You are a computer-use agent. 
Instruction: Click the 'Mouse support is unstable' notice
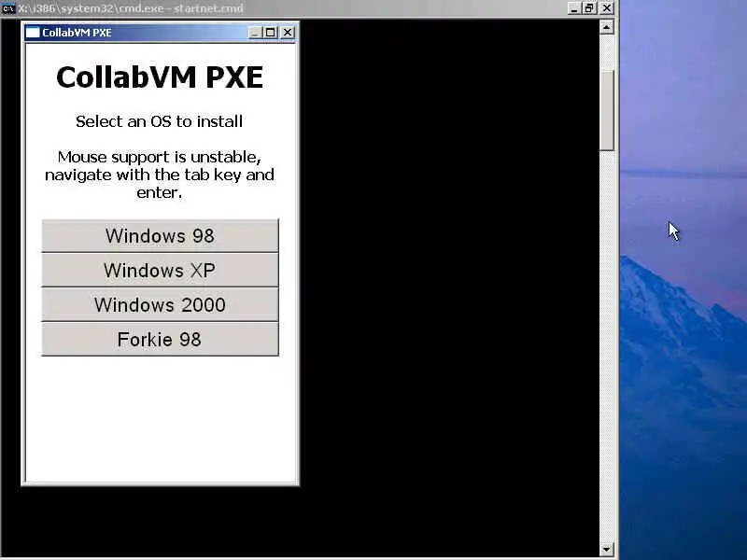(x=160, y=175)
